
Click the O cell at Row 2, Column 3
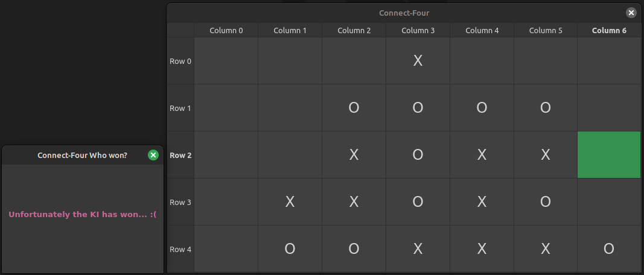pyautogui.click(x=418, y=155)
